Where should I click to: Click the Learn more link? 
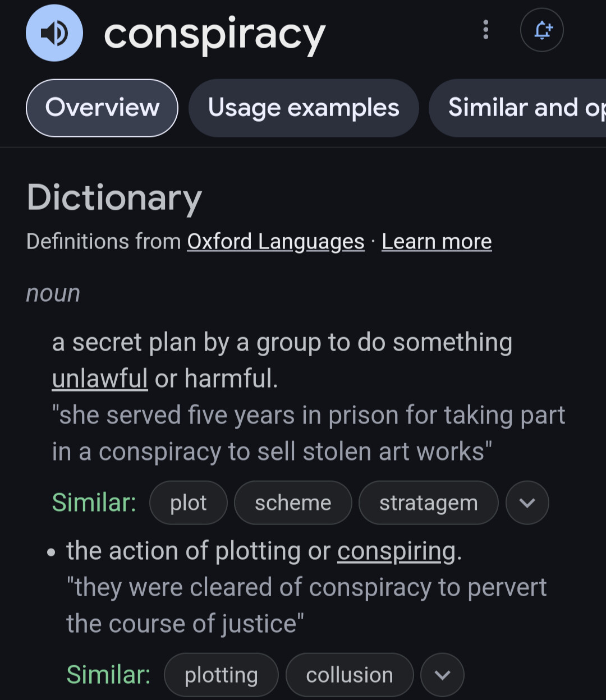tap(437, 242)
